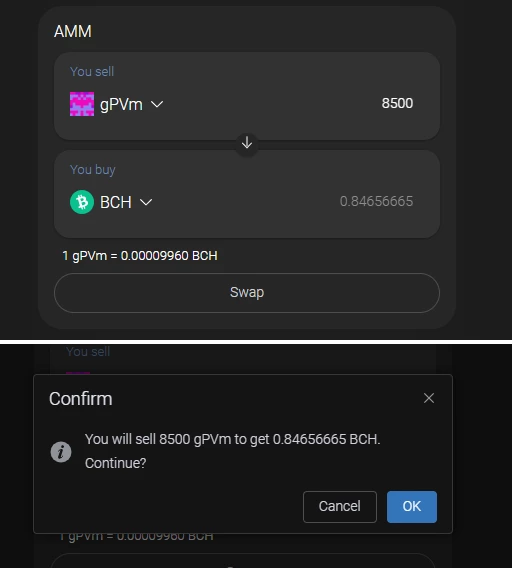Expand the gPVm token dropdown chevron
Image resolution: width=512 pixels, height=568 pixels.
pos(157,104)
